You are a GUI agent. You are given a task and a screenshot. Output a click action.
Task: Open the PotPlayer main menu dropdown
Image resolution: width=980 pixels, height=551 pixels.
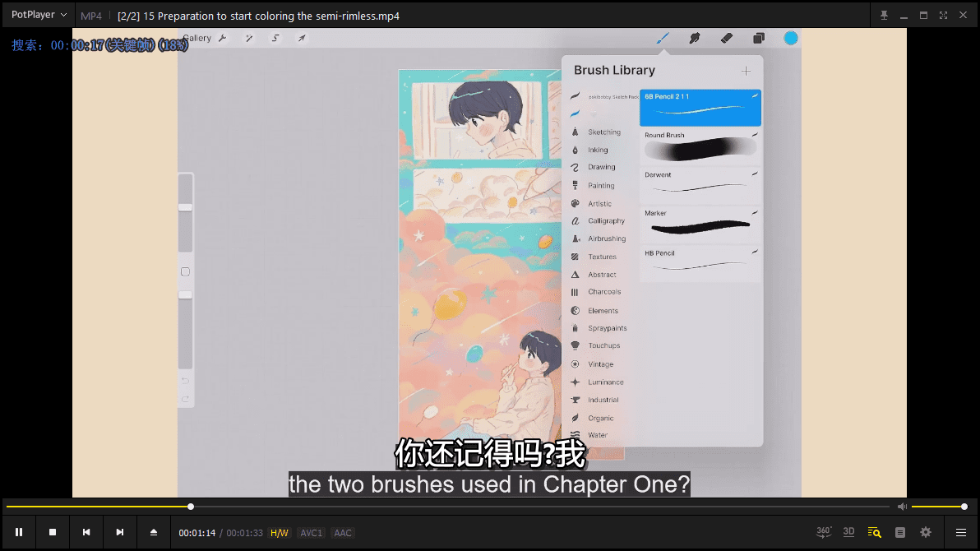click(x=39, y=14)
